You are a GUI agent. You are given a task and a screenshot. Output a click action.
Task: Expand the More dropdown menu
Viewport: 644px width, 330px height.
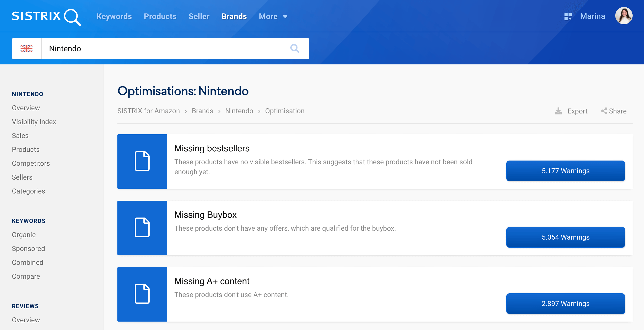pos(273,17)
